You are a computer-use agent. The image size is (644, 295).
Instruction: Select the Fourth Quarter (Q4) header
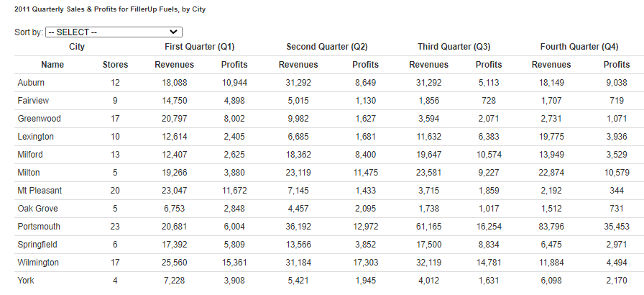(579, 47)
